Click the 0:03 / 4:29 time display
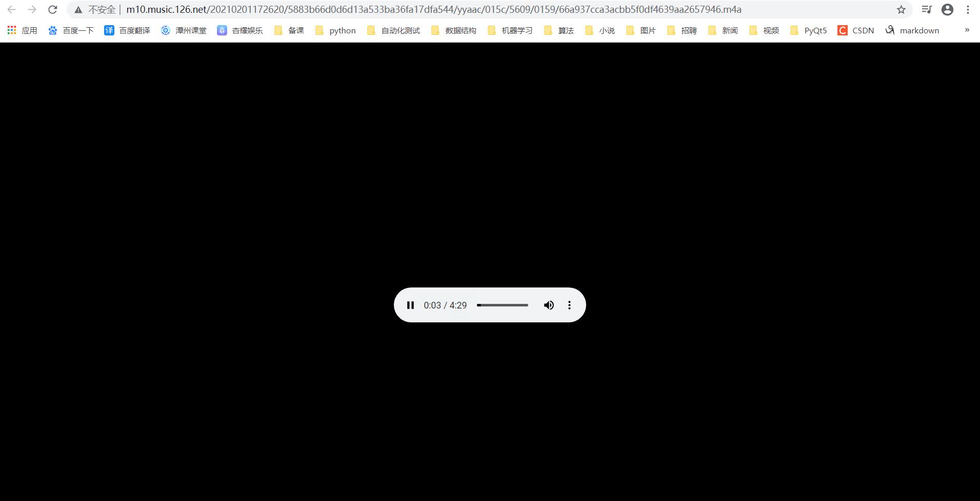 tap(445, 305)
